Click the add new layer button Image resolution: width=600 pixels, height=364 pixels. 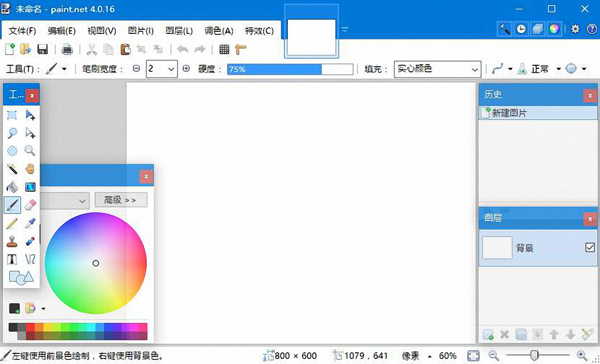[x=488, y=335]
